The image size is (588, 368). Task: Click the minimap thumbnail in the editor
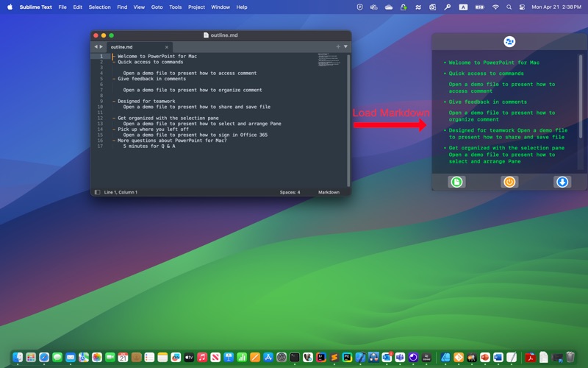(329, 60)
